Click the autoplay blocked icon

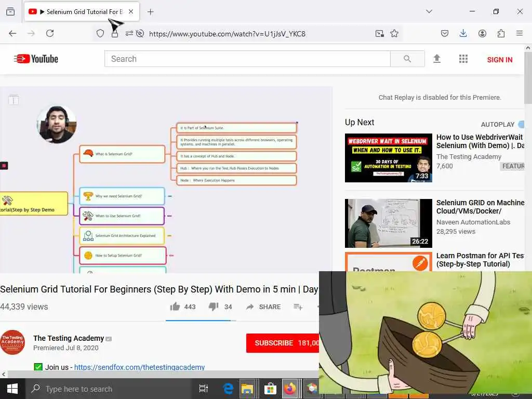(x=140, y=33)
